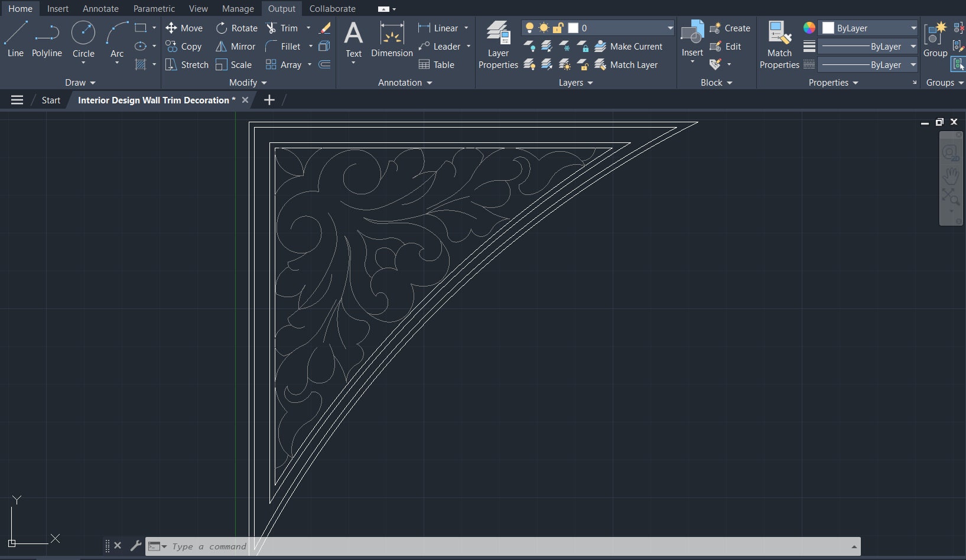
Task: Toggle Freeze layer in the Layers panel
Action: [x=543, y=27]
